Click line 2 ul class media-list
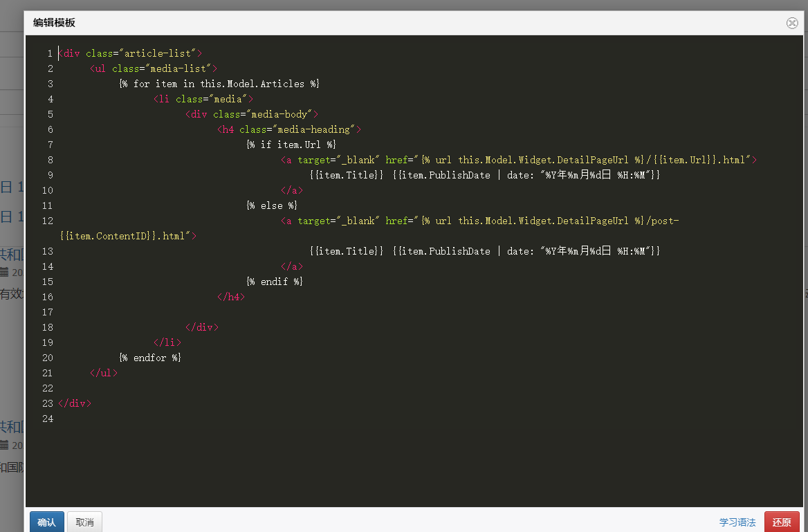The width and height of the screenshot is (808, 532). click(154, 68)
